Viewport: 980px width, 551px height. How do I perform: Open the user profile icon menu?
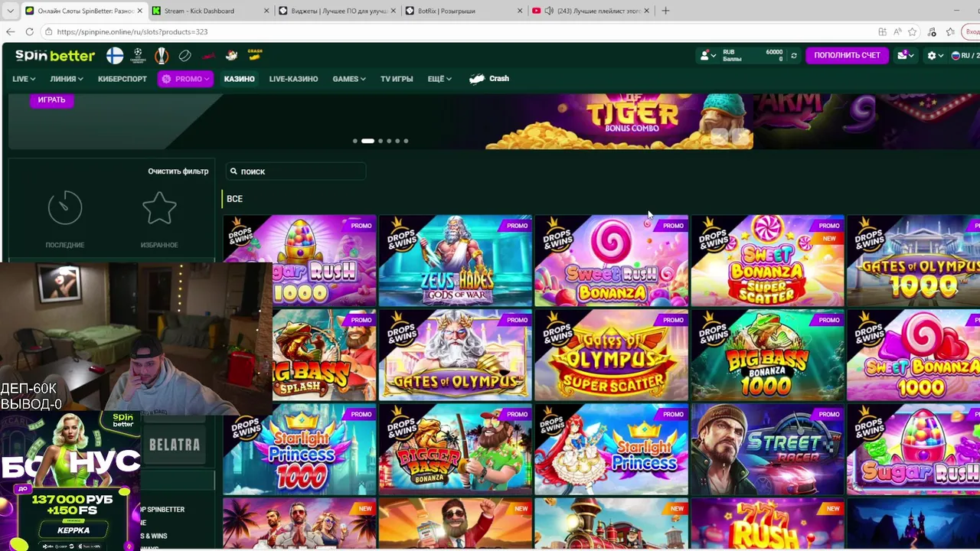pos(708,55)
